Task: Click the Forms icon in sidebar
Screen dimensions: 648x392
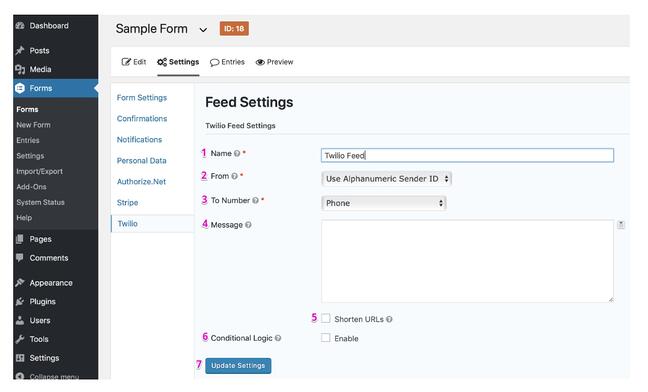Action: (x=20, y=88)
